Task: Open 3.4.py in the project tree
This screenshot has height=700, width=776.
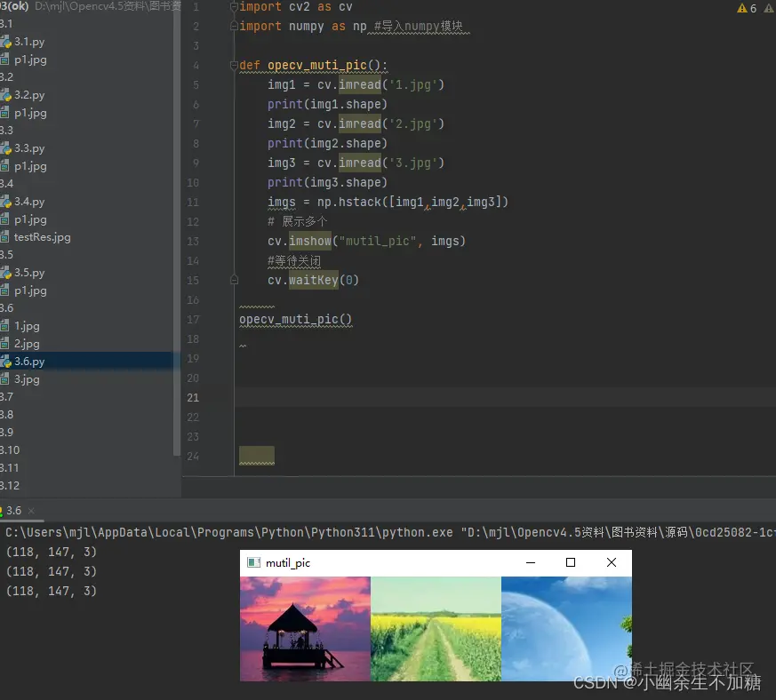Action: pos(28,202)
